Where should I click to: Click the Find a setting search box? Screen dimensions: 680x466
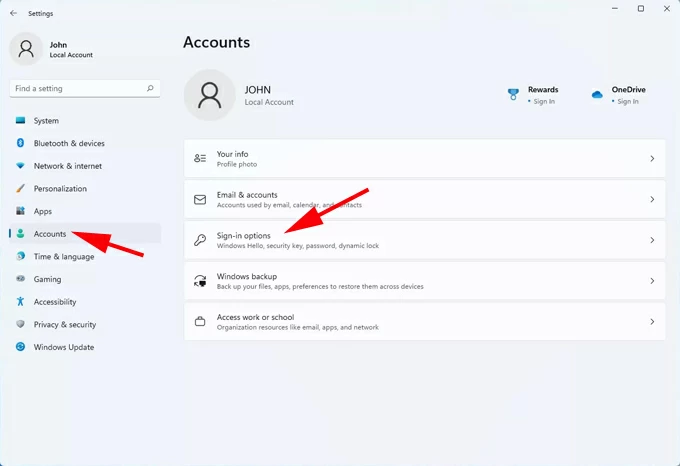tap(80, 88)
